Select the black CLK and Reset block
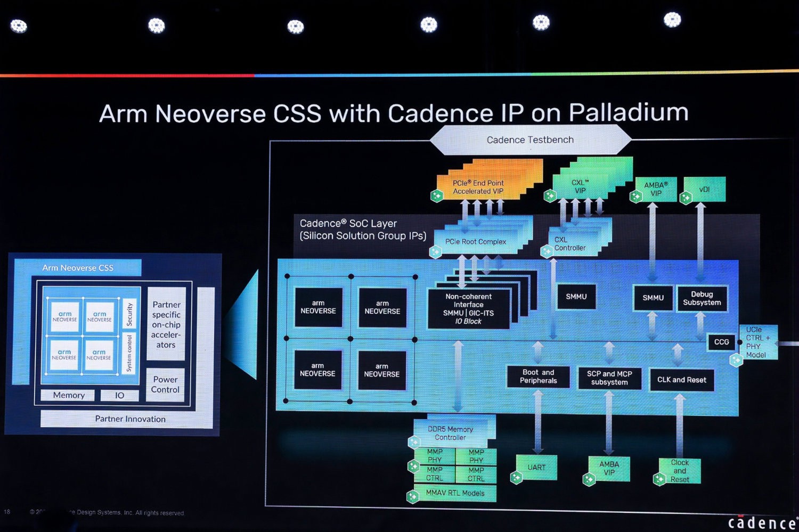Viewport: 799px width, 532px height. coord(681,380)
